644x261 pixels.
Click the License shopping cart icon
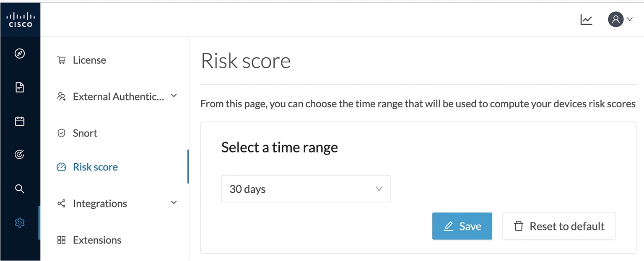point(62,59)
